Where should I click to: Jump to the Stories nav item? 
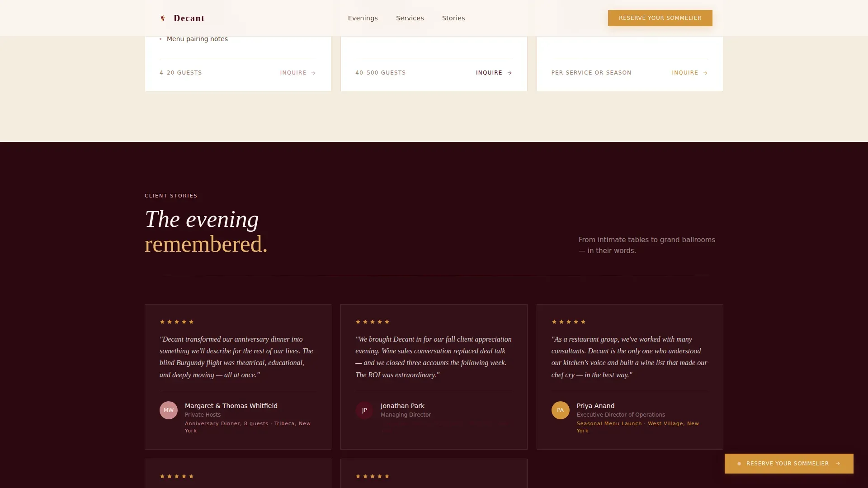453,18
